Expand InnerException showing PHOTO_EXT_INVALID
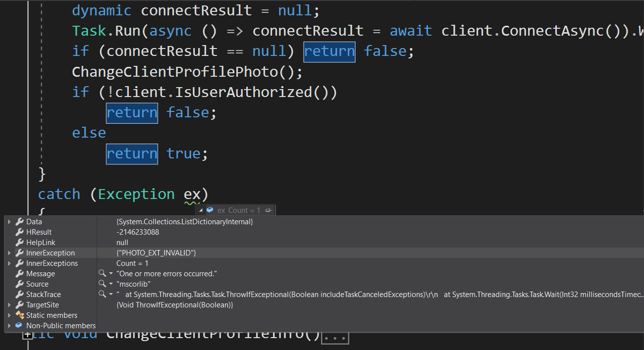Image resolution: width=644 pixels, height=350 pixels. tap(9, 252)
